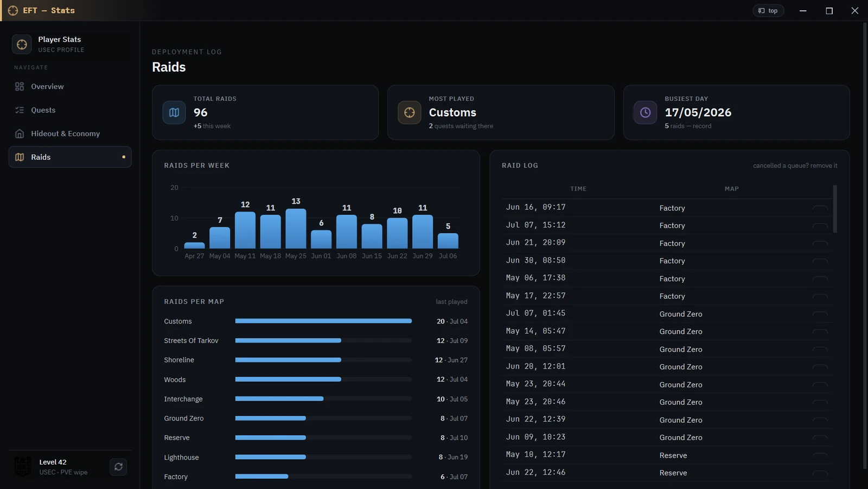Image resolution: width=868 pixels, height=489 pixels.
Task: Minimize the EFT Stats window
Action: coord(803,10)
